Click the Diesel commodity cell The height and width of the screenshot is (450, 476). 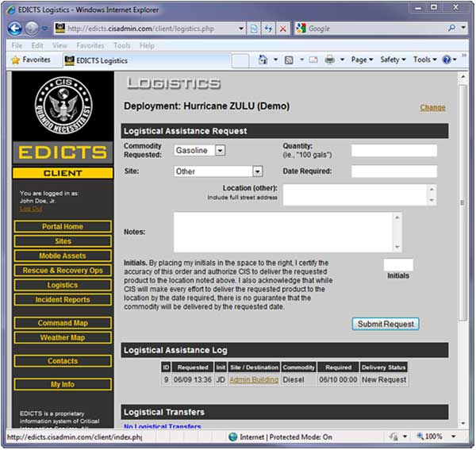pos(298,380)
